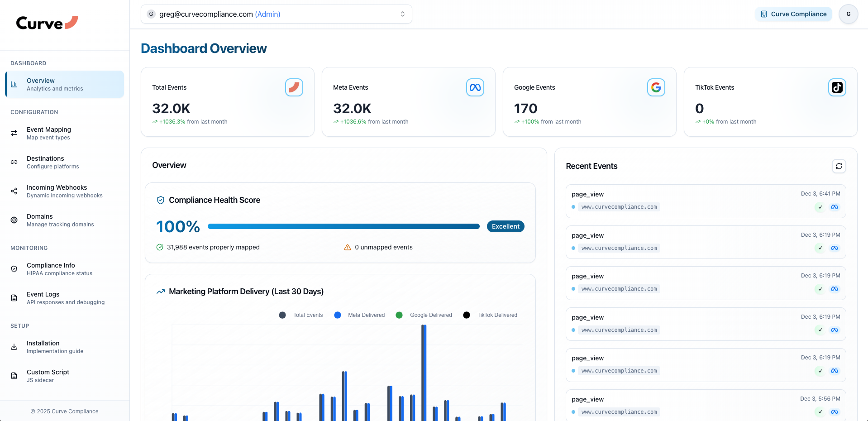Click the Curve Compliance organization button
The height and width of the screenshot is (421, 868).
point(793,14)
